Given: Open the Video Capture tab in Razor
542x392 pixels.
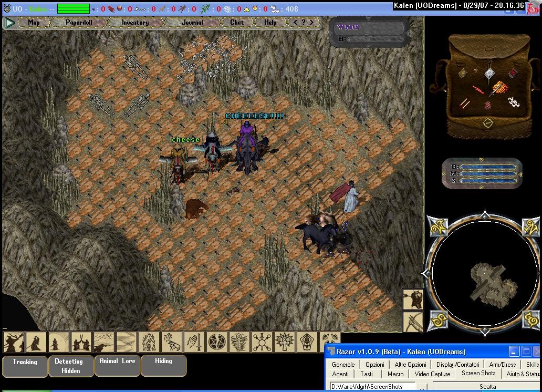Looking at the screenshot, I should coord(432,374).
